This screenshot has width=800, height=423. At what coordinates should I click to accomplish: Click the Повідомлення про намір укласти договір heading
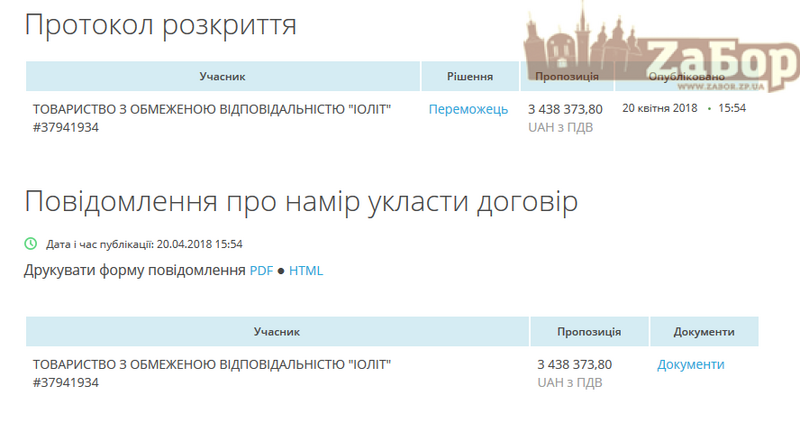click(x=300, y=201)
